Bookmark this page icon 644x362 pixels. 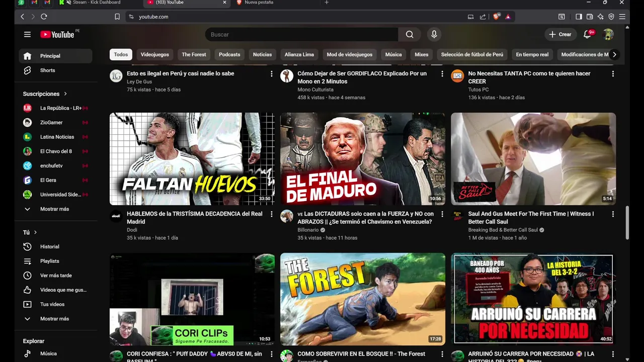[x=117, y=17]
